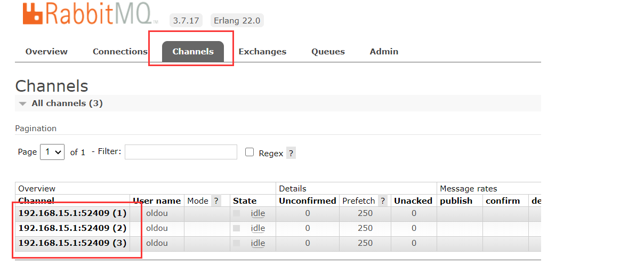Click the Details header group
Image resolution: width=644 pixels, height=265 pixels.
(x=293, y=189)
